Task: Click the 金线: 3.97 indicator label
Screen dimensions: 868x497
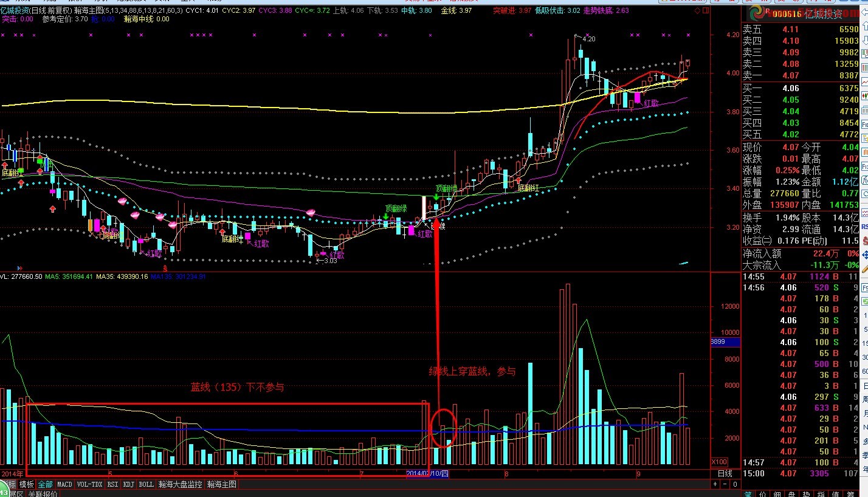Action: pyautogui.click(x=456, y=11)
